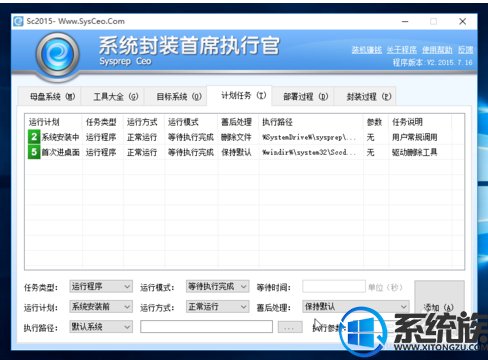
Task: Click the blue swirl Sysprep Ceo logo
Action: (x=58, y=55)
